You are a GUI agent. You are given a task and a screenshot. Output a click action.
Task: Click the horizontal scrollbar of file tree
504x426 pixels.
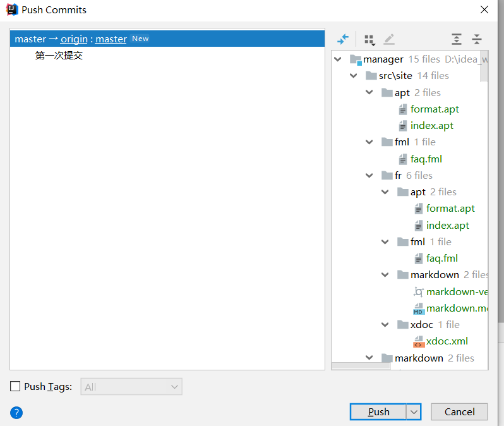tap(361, 365)
